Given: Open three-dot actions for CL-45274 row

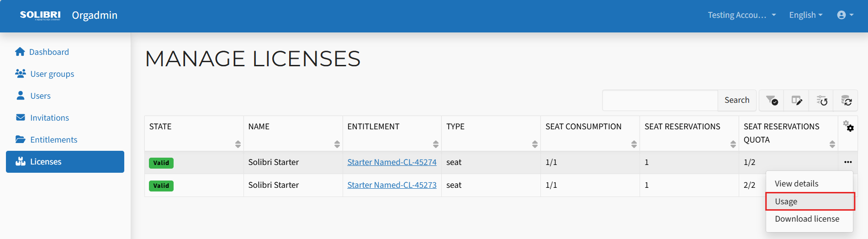Looking at the screenshot, I should [848, 162].
